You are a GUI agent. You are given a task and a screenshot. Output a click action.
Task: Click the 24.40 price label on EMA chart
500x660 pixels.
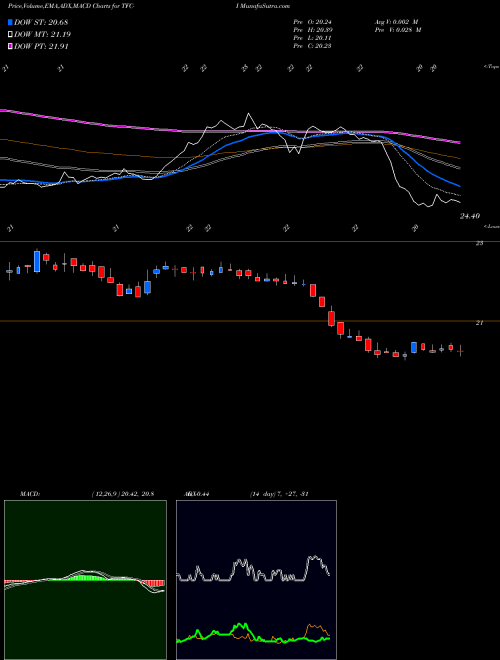point(470,216)
